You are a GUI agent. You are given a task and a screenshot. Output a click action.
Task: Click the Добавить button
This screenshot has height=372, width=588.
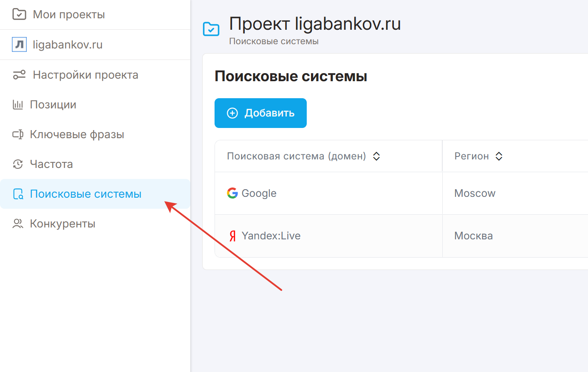coord(260,113)
